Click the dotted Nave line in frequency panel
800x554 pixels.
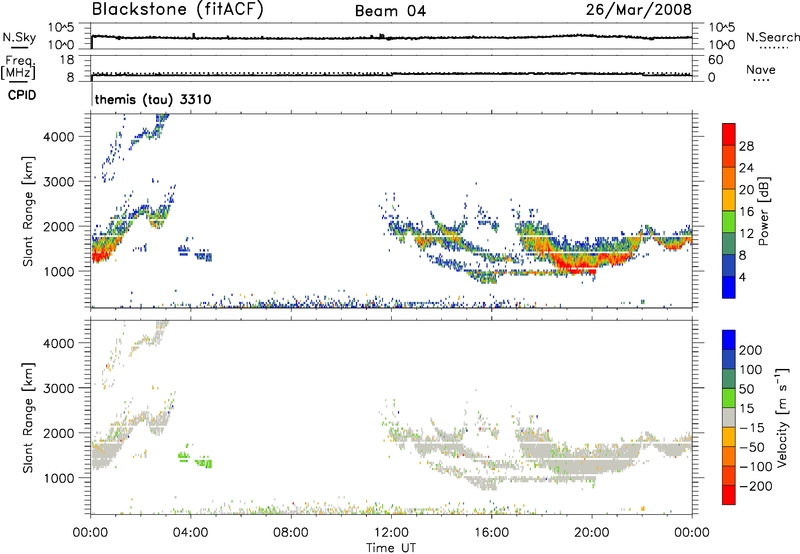coord(391,73)
